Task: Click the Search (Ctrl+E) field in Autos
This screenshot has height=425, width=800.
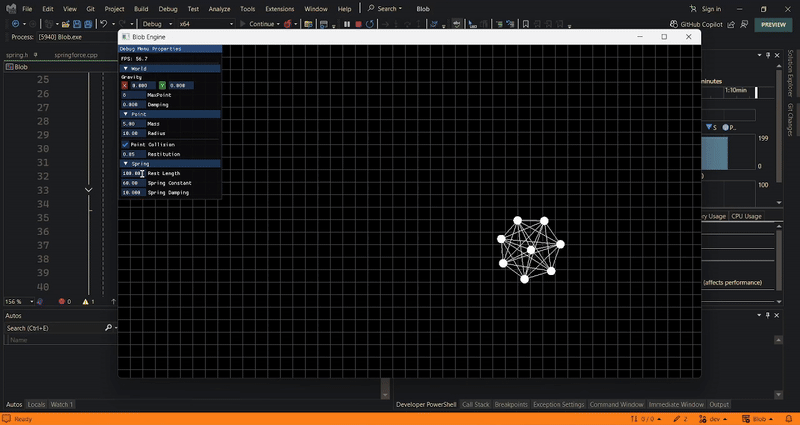Action: [54, 328]
